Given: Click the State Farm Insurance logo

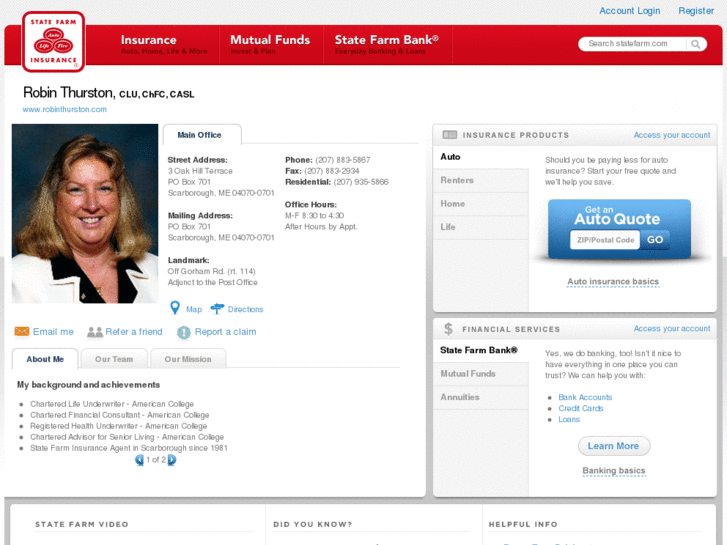Looking at the screenshot, I should [x=53, y=42].
